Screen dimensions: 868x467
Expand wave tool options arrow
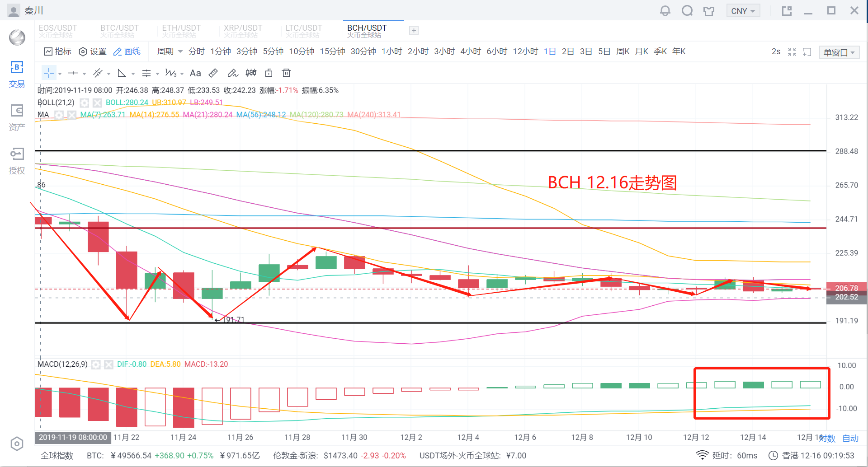pyautogui.click(x=182, y=74)
